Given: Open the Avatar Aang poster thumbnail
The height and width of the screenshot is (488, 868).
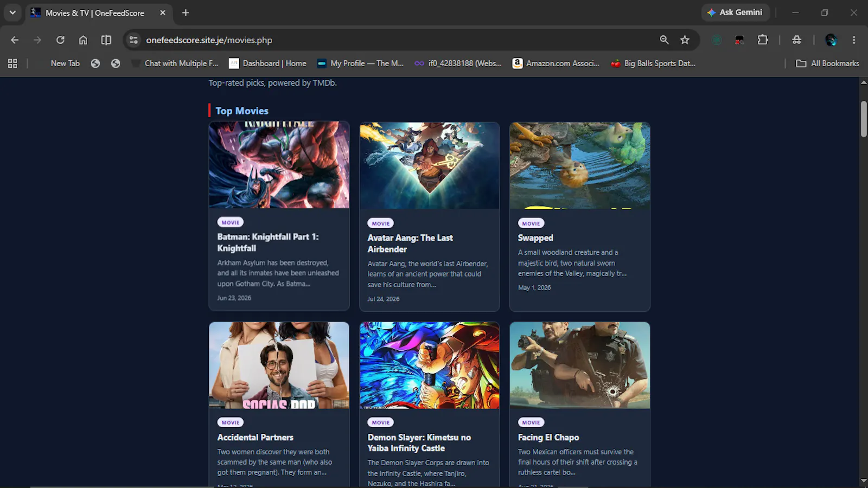Looking at the screenshot, I should click(x=430, y=165).
